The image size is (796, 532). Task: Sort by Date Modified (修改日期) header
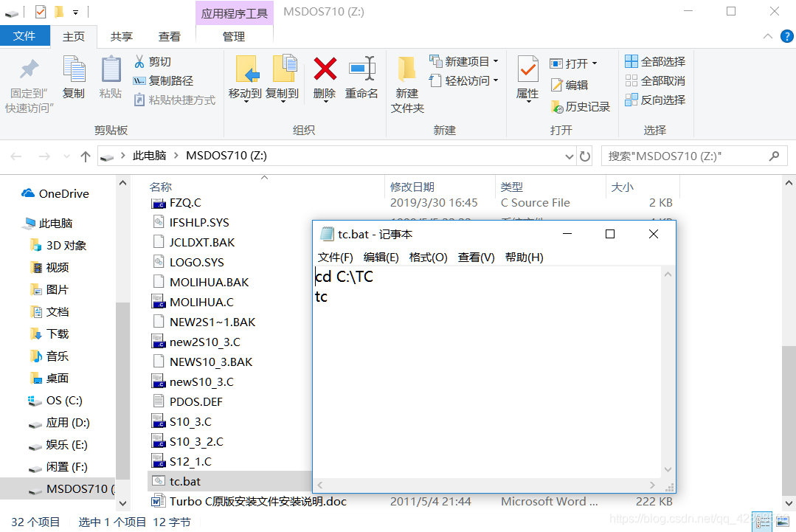[412, 187]
